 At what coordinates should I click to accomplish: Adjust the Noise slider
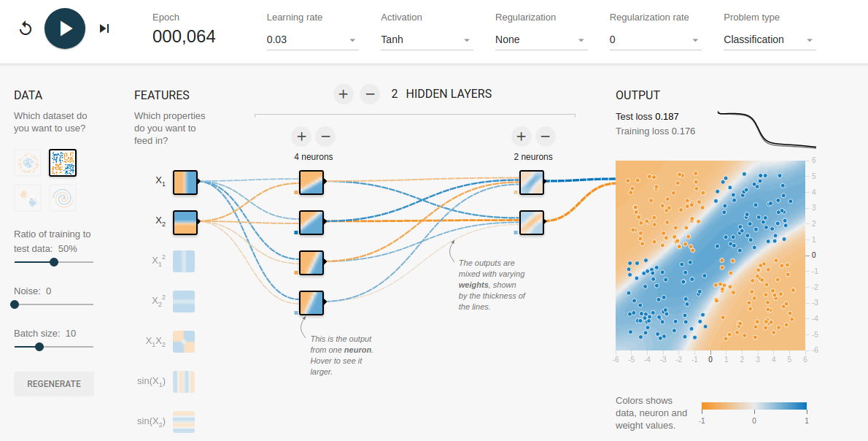coord(14,304)
